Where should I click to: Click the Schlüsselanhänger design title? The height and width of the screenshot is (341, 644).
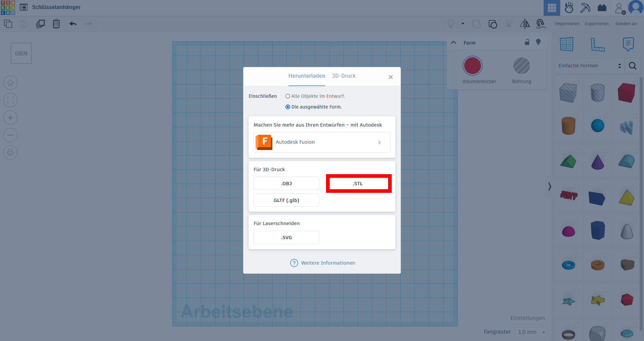(56, 7)
